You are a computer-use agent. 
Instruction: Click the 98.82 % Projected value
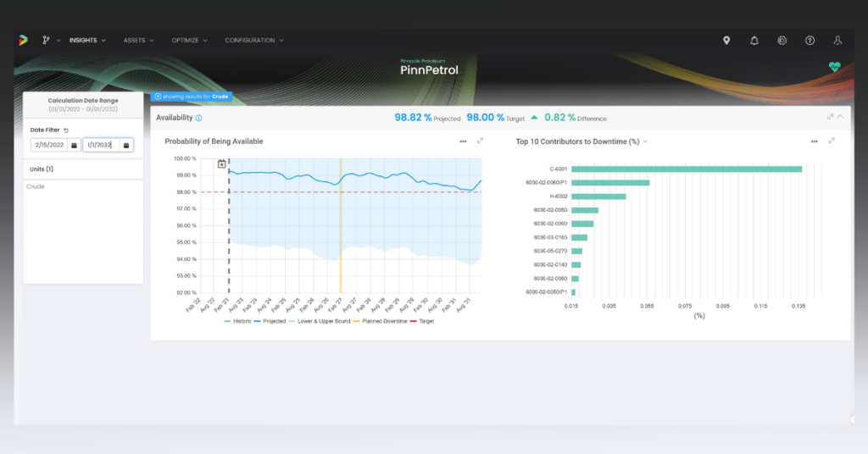(427, 118)
